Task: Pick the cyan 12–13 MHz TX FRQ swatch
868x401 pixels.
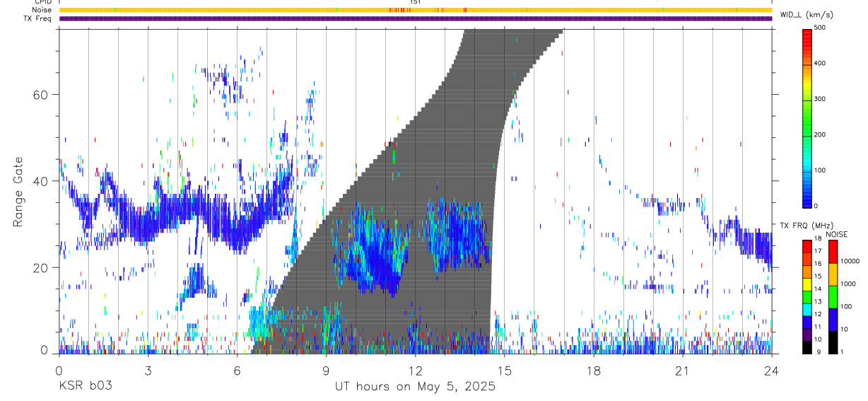Action: [x=807, y=310]
